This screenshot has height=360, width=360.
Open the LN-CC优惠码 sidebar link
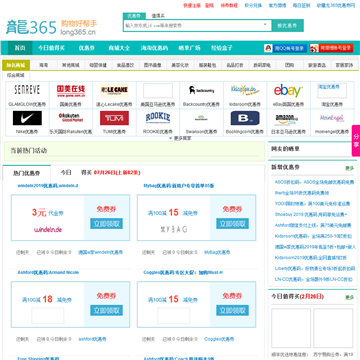pos(314,279)
